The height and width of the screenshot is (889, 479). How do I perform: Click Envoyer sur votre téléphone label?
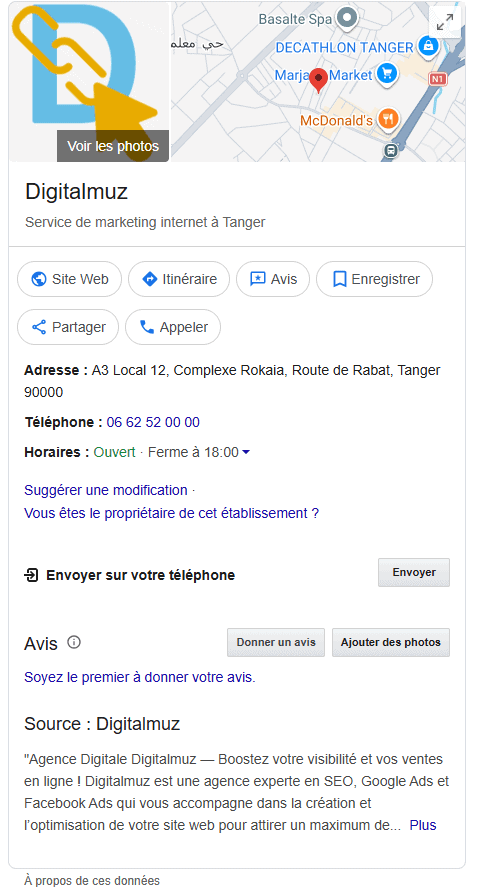[140, 575]
